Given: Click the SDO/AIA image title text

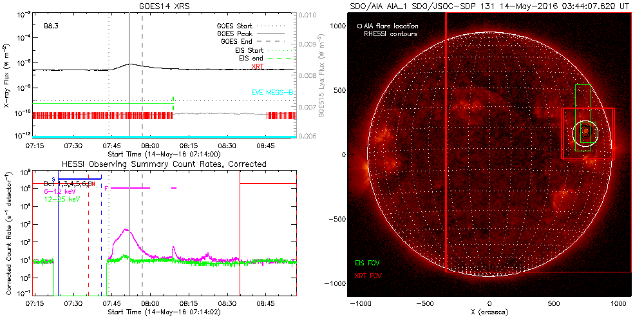Looking at the screenshot, I should [489, 5].
